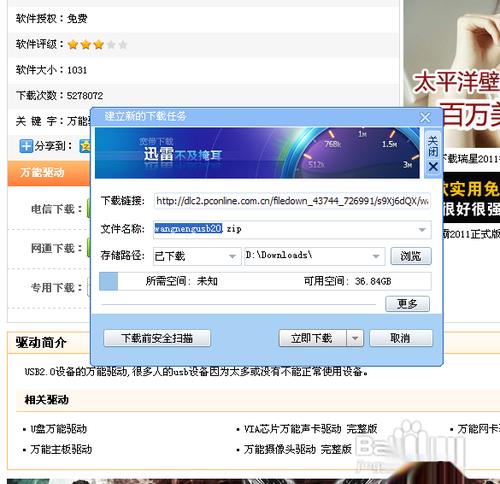Close the new download task dialog
The height and width of the screenshot is (484, 500).
click(x=425, y=117)
